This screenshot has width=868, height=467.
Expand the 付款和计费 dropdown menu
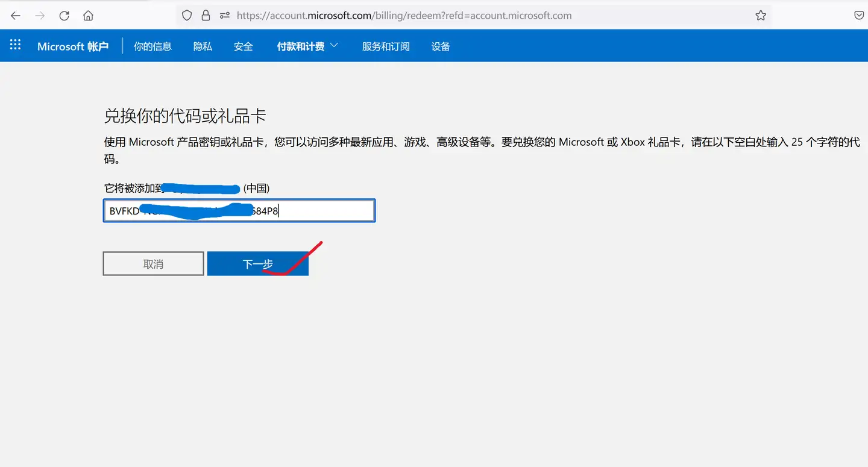click(307, 46)
